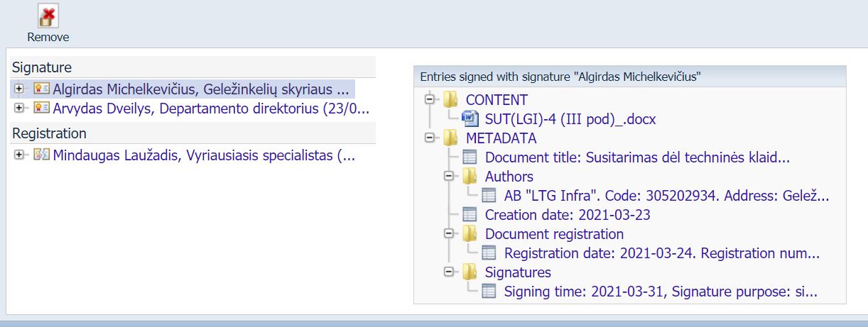Click the Arvydas Dveilys signature certificate icon
This screenshot has width=868, height=327.
(x=42, y=109)
